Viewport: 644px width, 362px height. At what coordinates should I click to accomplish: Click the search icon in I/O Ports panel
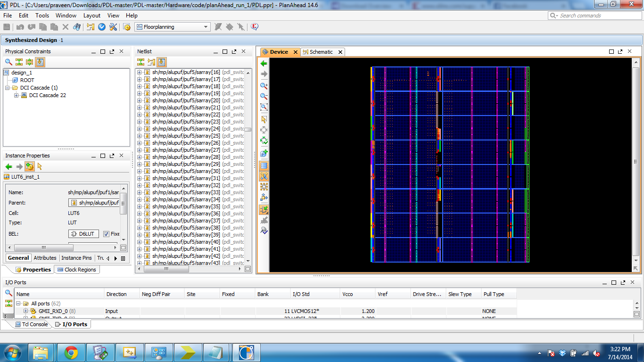point(8,293)
